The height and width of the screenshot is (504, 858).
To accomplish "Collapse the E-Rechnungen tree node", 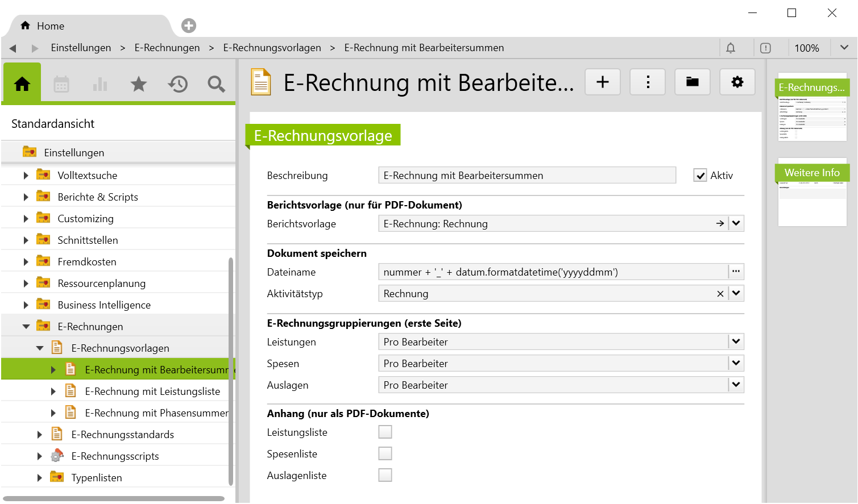I will (x=26, y=327).
